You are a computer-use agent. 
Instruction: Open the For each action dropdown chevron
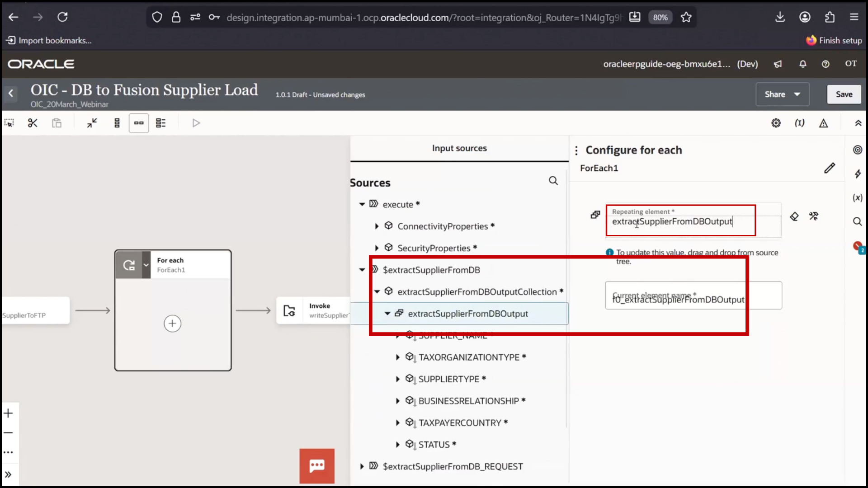(x=146, y=265)
